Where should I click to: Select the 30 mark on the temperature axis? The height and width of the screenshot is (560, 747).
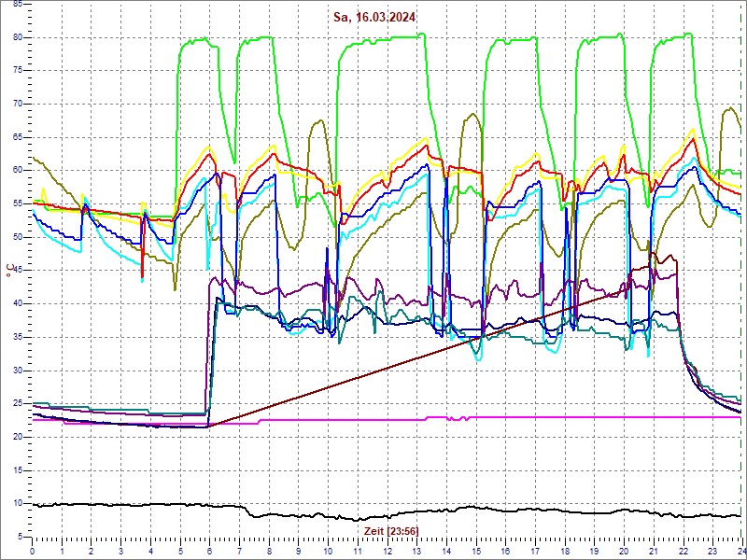coord(17,371)
